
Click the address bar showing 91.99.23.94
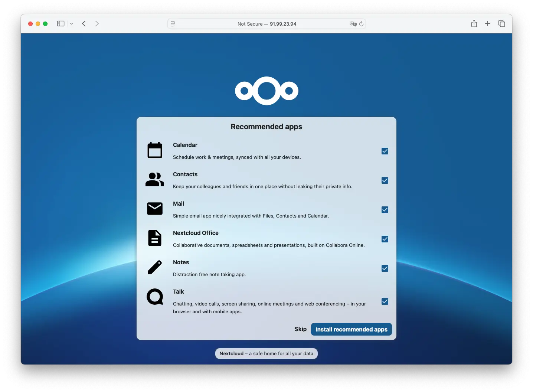(x=266, y=24)
